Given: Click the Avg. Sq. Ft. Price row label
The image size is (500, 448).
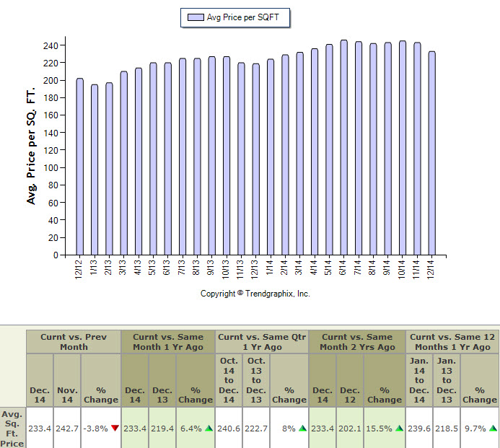Looking at the screenshot, I should pyautogui.click(x=12, y=429).
